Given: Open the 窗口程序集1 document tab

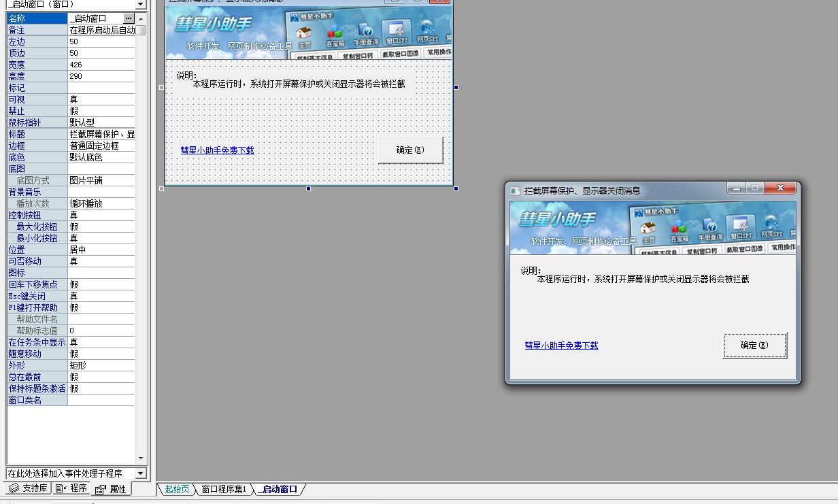Looking at the screenshot, I should 223,489.
